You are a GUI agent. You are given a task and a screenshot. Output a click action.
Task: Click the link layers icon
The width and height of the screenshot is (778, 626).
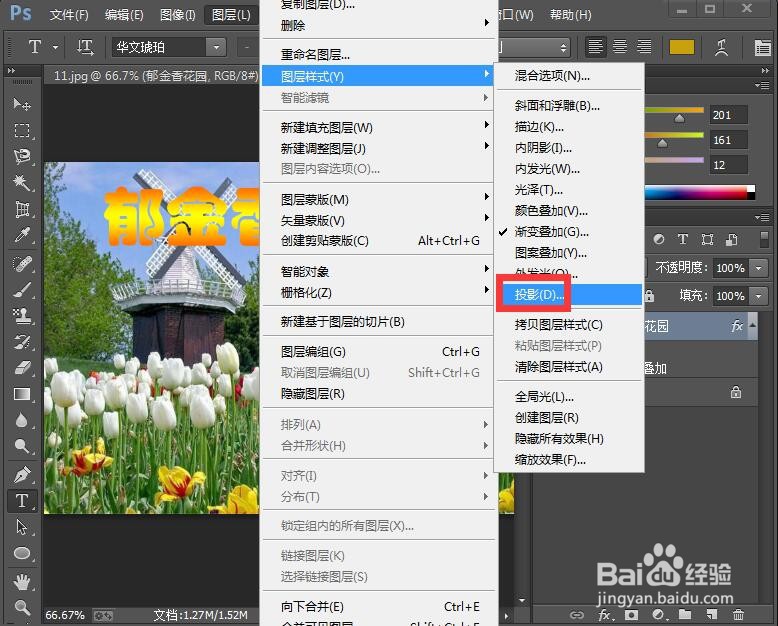577,615
